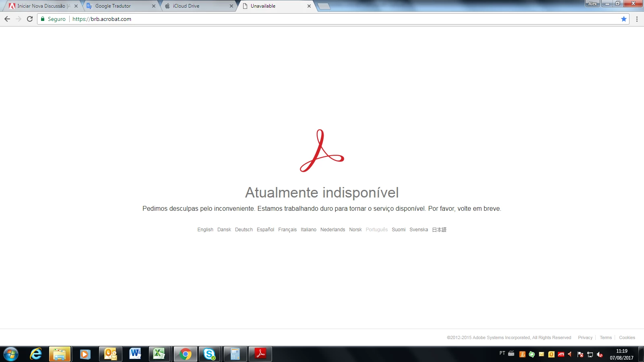Switch page language to Nederlands

tap(332, 230)
